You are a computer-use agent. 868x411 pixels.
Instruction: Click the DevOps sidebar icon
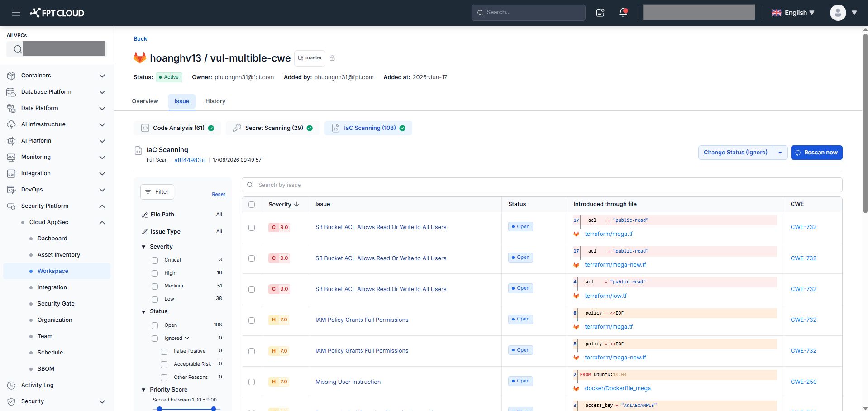(11, 190)
